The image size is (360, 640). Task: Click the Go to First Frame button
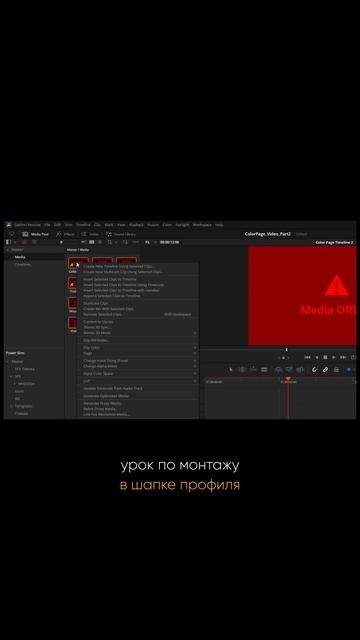click(308, 358)
